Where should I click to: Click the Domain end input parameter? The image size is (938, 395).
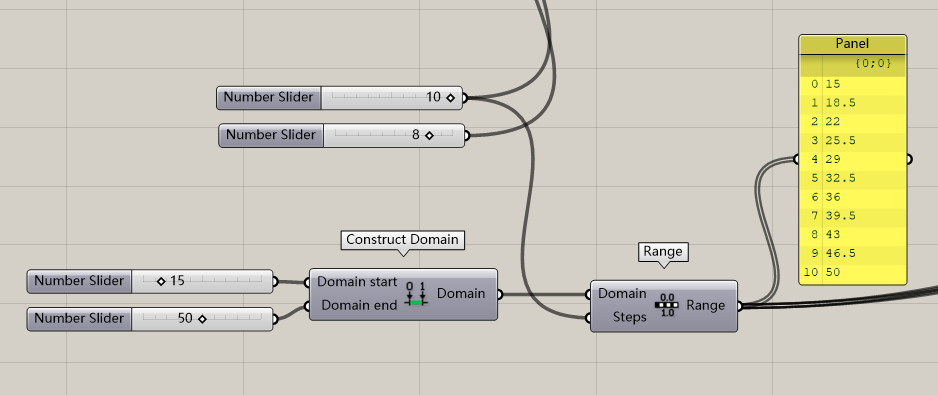(359, 305)
